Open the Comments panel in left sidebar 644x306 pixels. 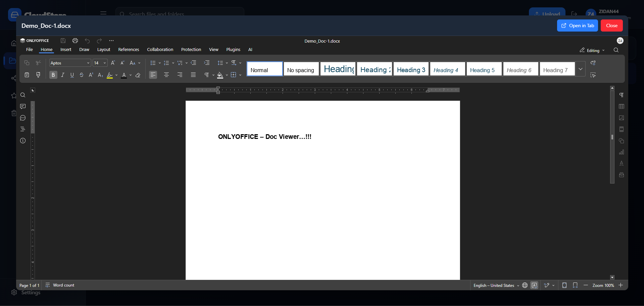pyautogui.click(x=22, y=106)
